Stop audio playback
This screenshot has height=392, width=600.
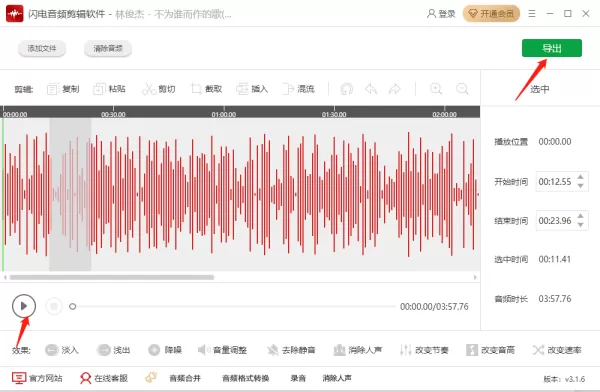pyautogui.click(x=54, y=306)
